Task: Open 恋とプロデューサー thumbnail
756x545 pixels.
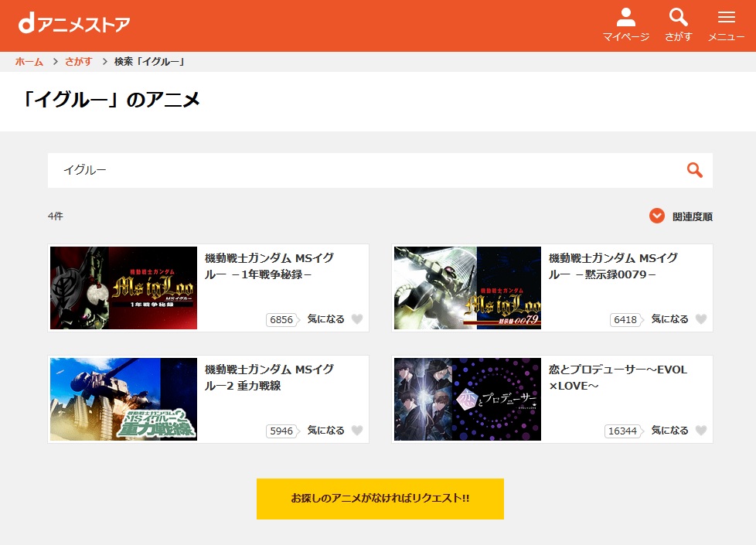Action: (467, 399)
